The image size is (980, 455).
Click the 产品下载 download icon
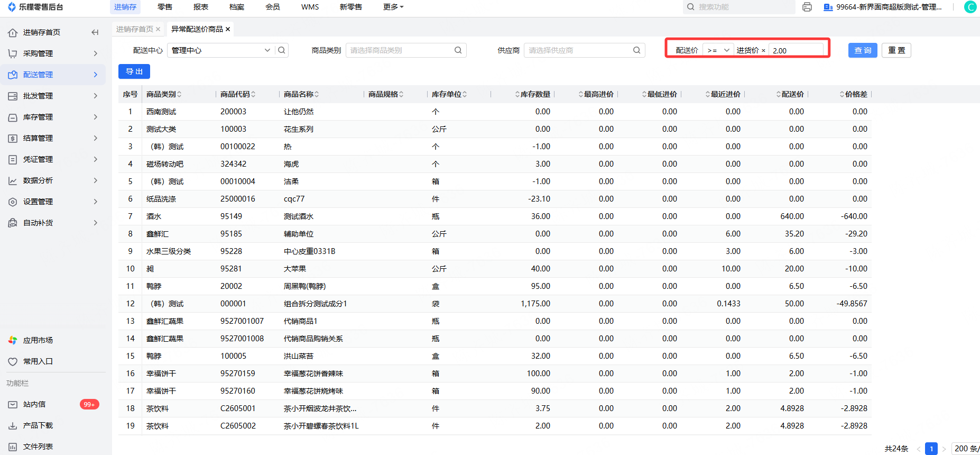point(13,425)
